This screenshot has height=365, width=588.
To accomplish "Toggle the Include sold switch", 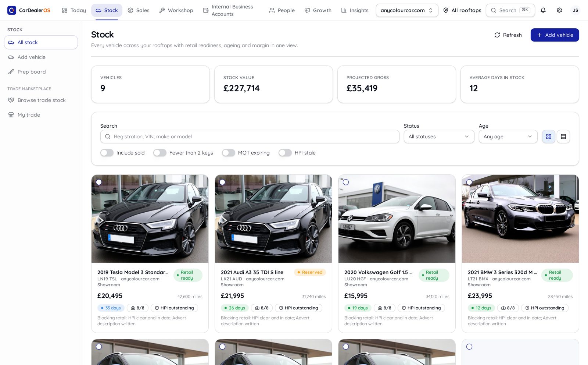I will click(107, 153).
